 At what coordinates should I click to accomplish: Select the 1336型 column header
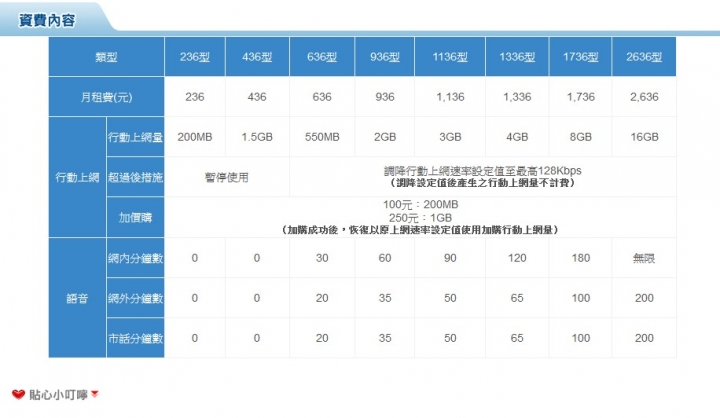point(517,57)
